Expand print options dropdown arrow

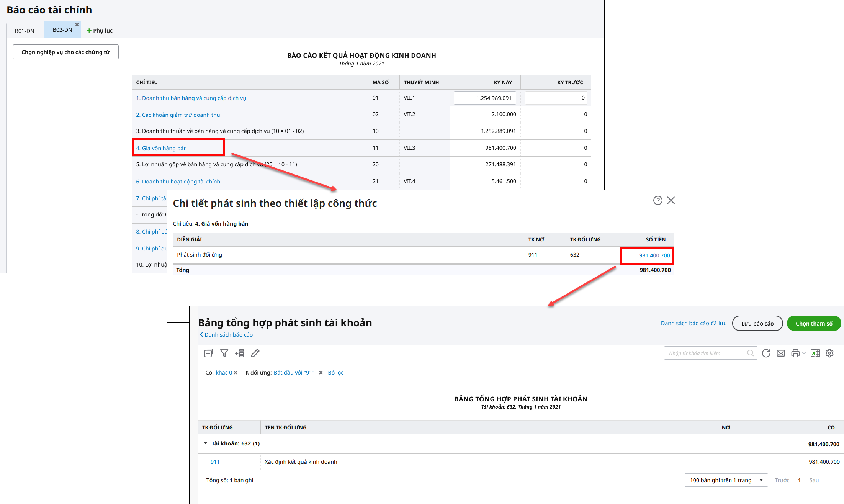click(x=804, y=353)
